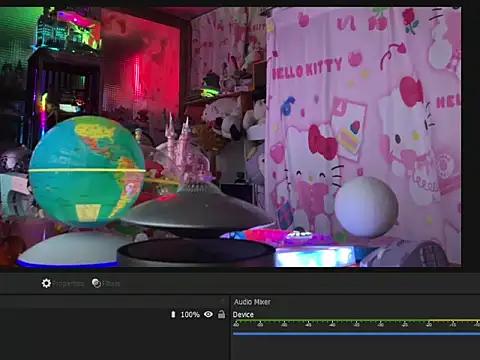Pop out Sources dock via float icon
This screenshot has width=480, height=360.
[222, 302]
